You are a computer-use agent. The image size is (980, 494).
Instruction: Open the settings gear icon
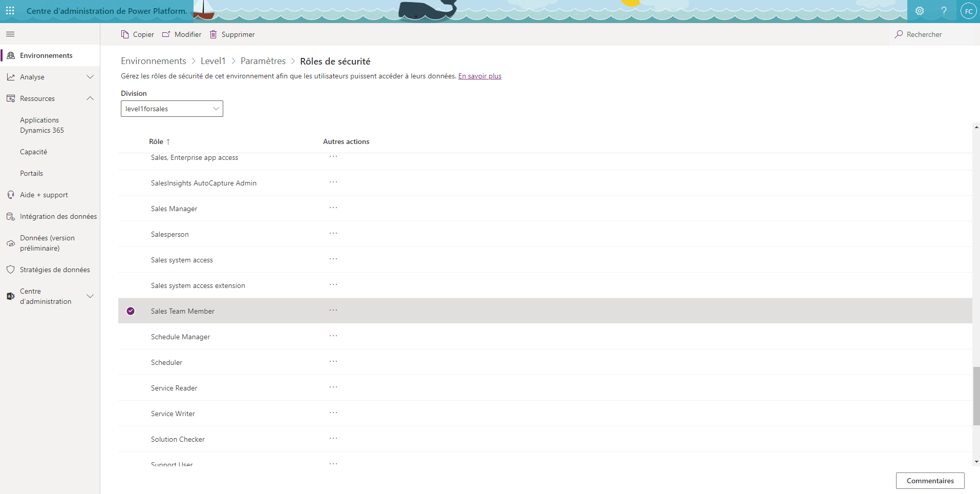tap(920, 11)
